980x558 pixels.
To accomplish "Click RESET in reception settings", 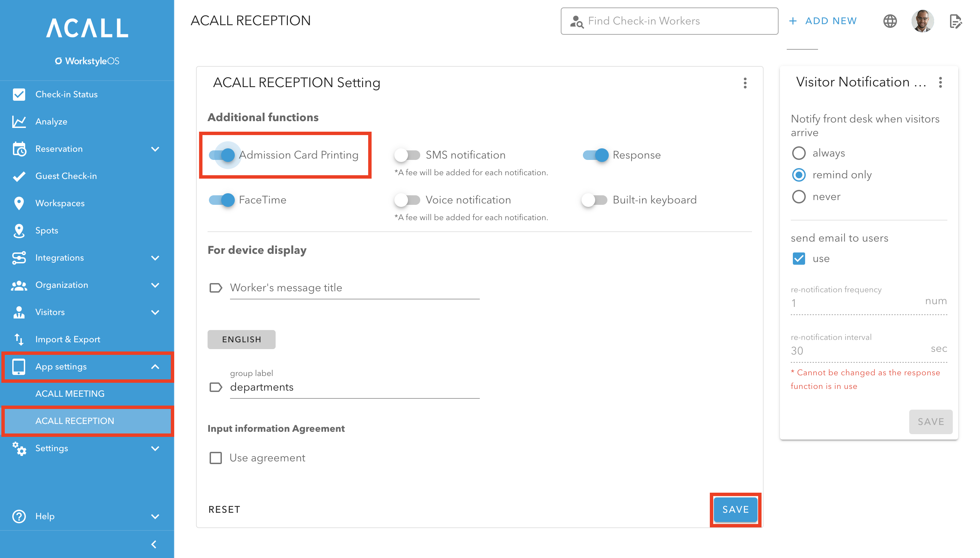I will coord(224,509).
